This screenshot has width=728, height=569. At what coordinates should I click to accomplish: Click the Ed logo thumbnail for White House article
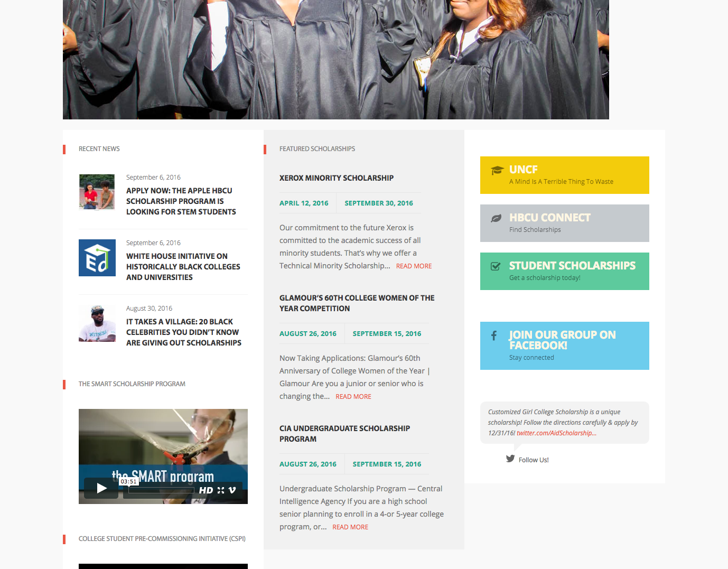click(x=97, y=258)
